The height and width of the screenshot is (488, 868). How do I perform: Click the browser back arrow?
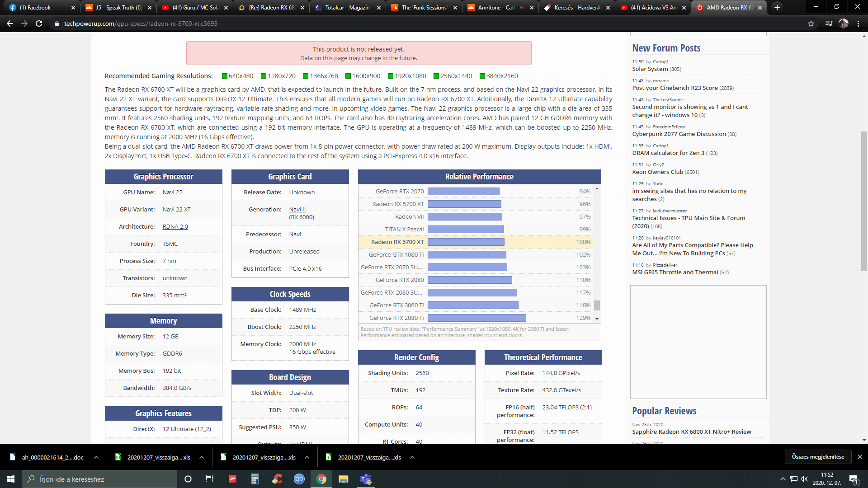[10, 23]
